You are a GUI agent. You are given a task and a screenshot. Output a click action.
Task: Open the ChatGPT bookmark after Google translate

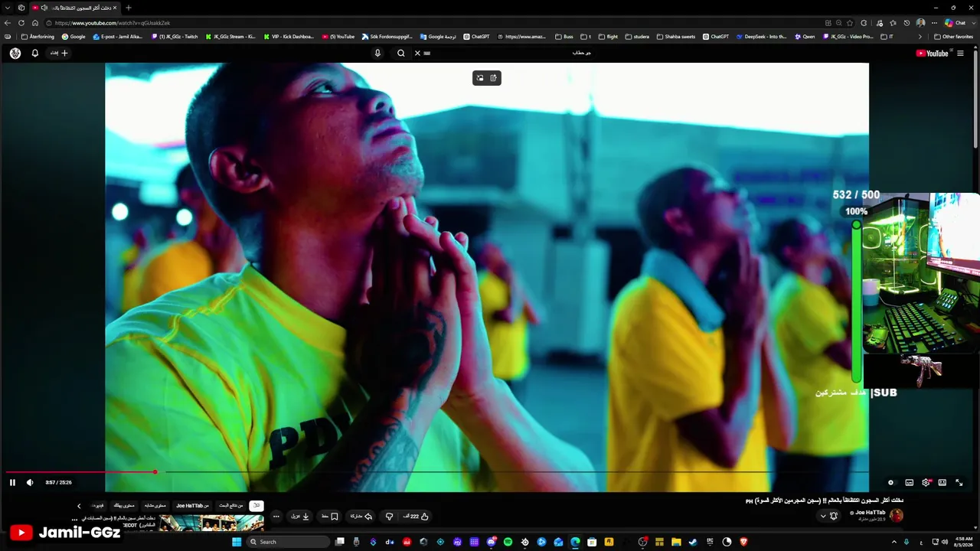tap(476, 37)
